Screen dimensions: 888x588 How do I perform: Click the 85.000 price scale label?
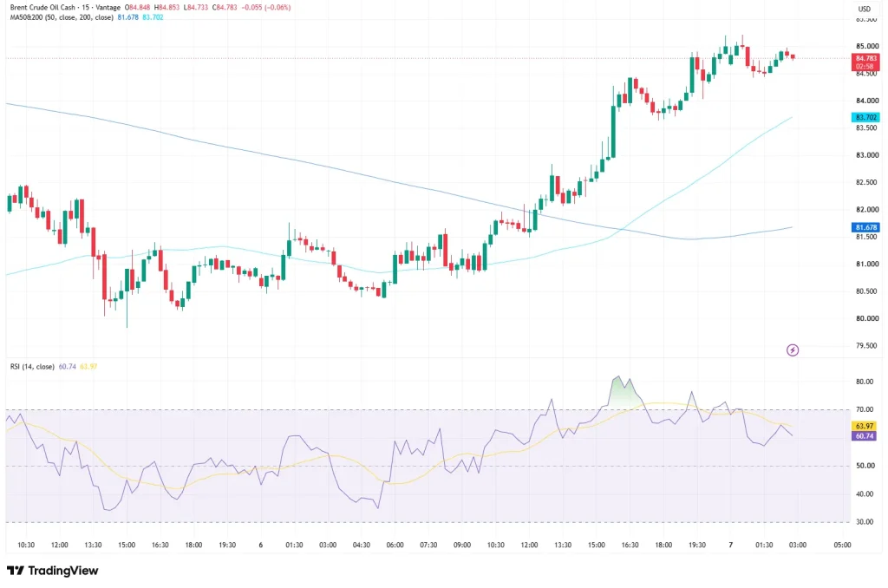[866, 46]
